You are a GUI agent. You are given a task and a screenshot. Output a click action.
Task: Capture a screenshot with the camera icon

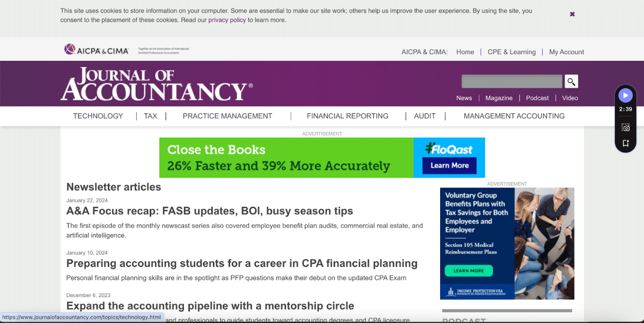click(x=626, y=127)
